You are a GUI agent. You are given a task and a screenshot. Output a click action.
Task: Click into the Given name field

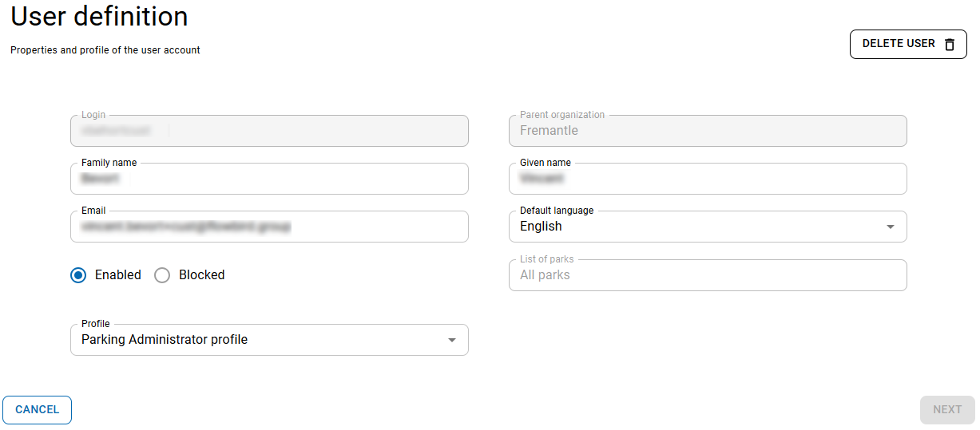click(x=708, y=179)
